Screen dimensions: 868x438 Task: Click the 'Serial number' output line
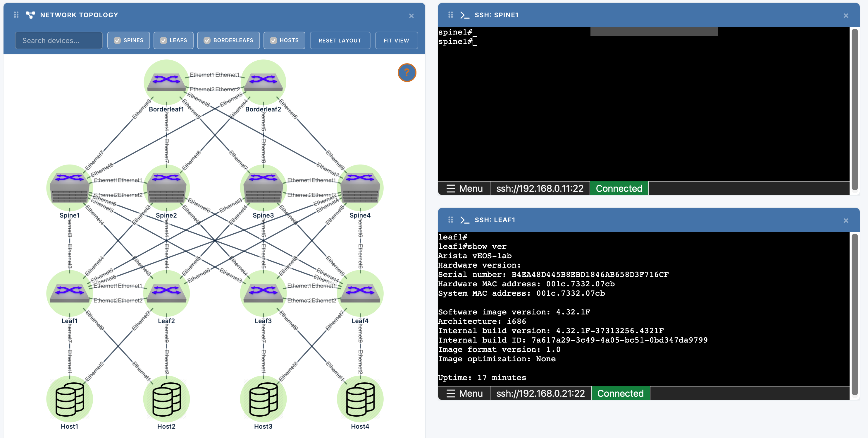[x=553, y=274]
